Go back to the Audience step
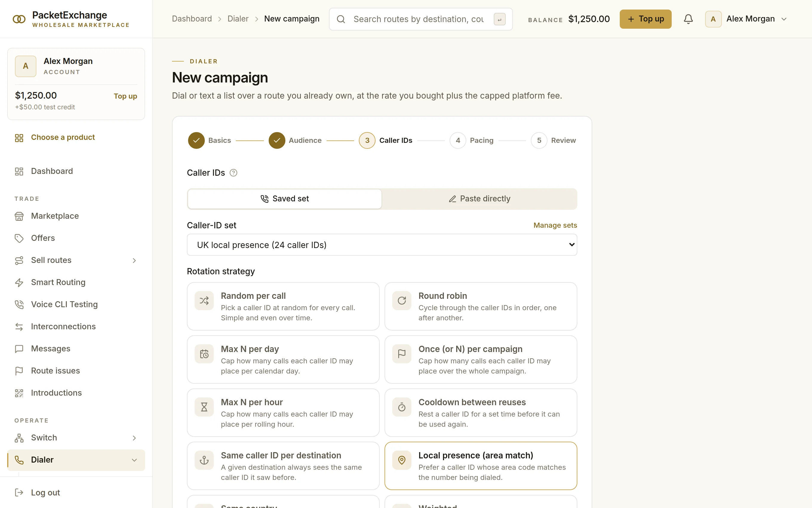Image resolution: width=812 pixels, height=508 pixels. (x=295, y=140)
